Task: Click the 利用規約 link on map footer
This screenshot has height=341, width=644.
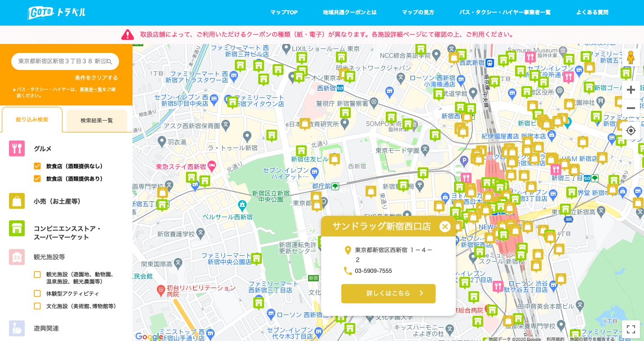Action: pyautogui.click(x=556, y=339)
